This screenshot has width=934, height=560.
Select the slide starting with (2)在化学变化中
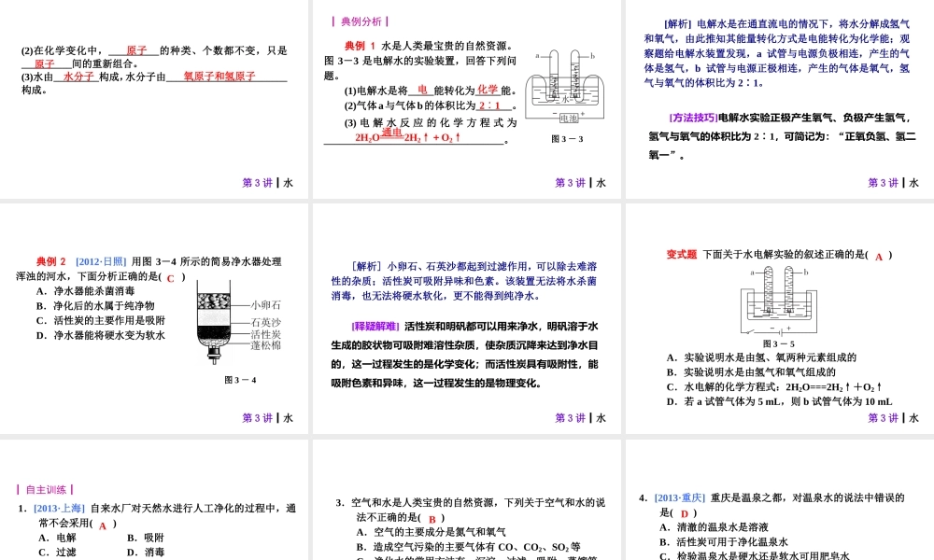(154, 99)
